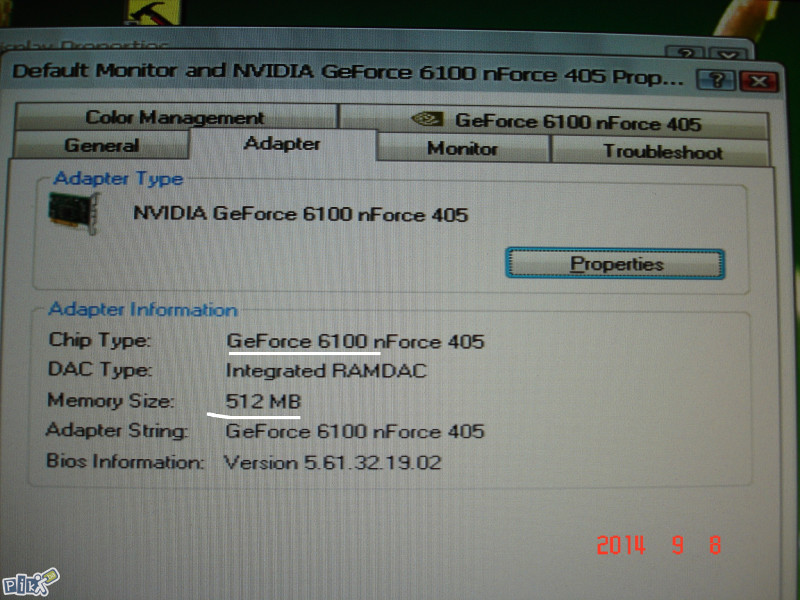This screenshot has width=800, height=600.
Task: Close the NVIDIA GeForce properties dialog
Action: click(x=759, y=82)
